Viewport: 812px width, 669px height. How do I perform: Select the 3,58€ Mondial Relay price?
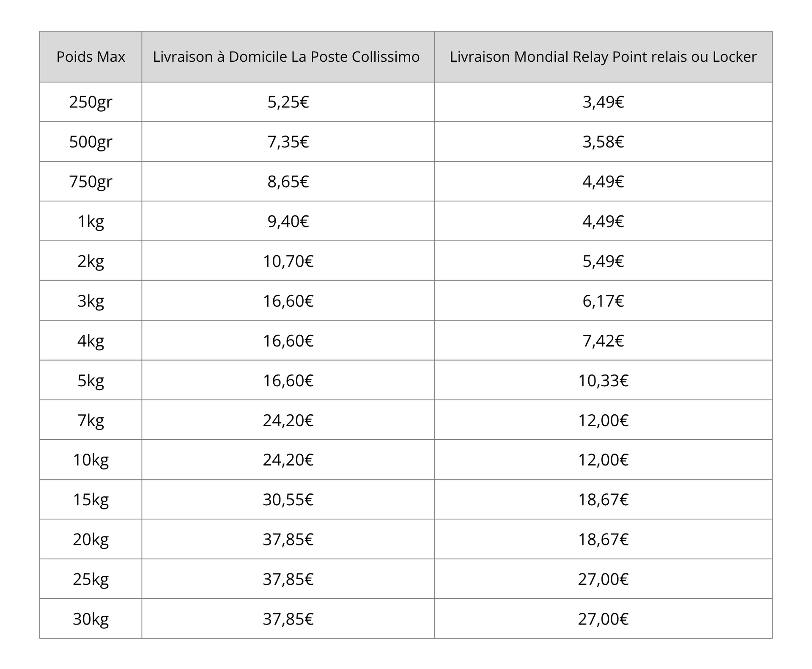tap(603, 142)
